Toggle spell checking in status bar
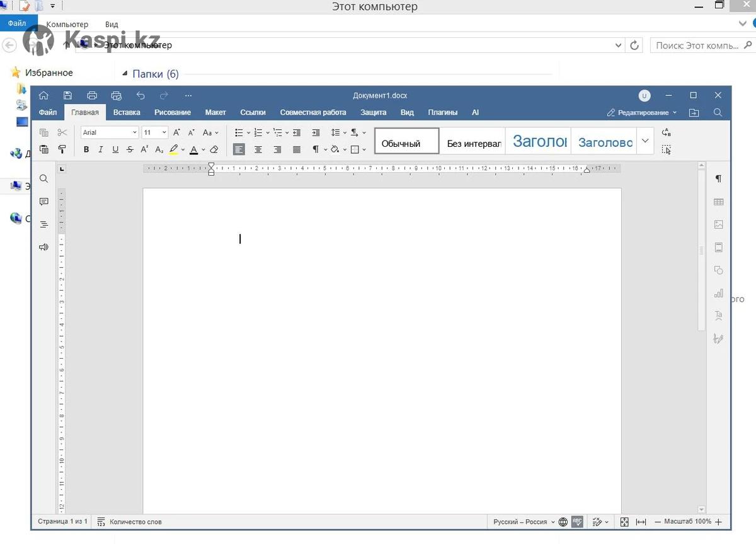This screenshot has width=756, height=544. (577, 522)
